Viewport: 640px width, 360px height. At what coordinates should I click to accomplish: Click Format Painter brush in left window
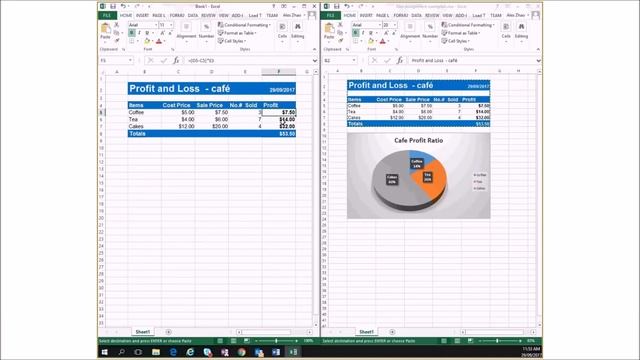117,40
